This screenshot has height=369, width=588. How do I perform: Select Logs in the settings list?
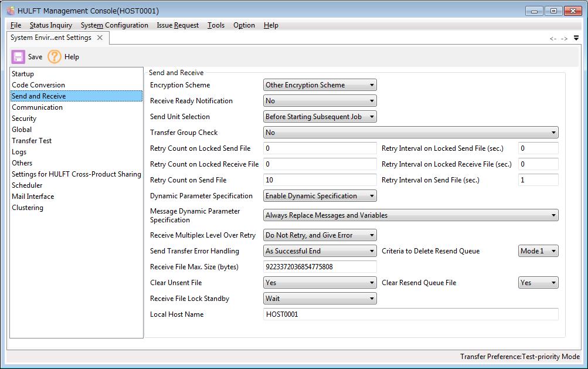pos(76,152)
